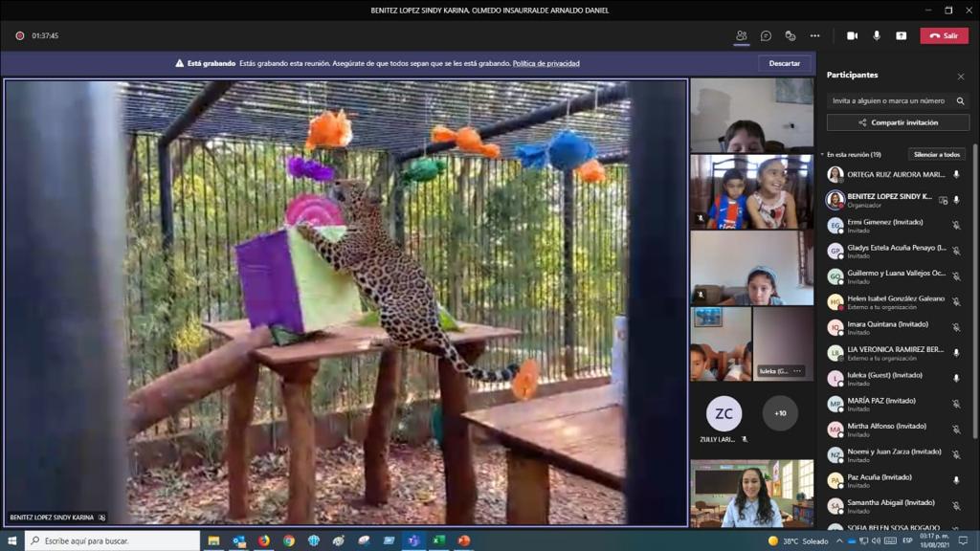The width and height of the screenshot is (980, 551).
Task: Show hidden system tray icons chevron
Action: [838, 541]
